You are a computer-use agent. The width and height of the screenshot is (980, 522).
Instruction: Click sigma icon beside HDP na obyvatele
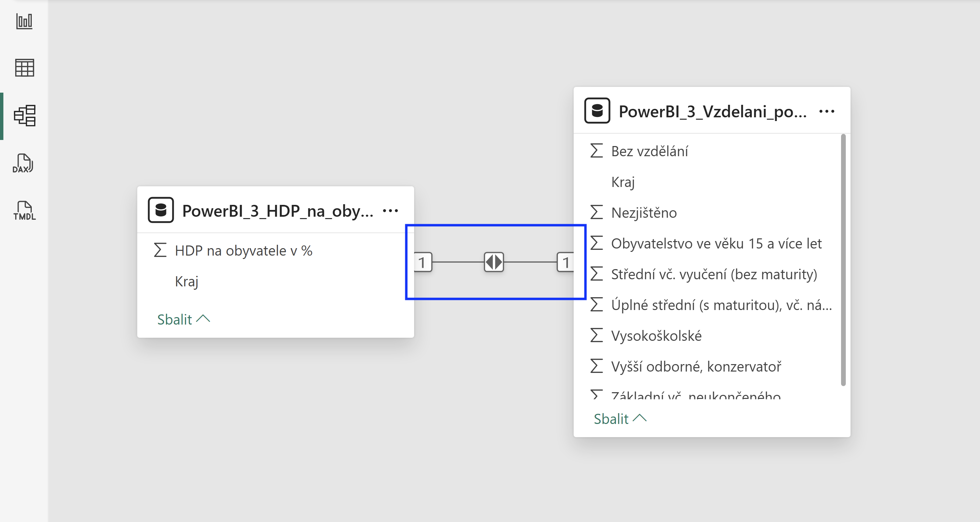pyautogui.click(x=160, y=250)
